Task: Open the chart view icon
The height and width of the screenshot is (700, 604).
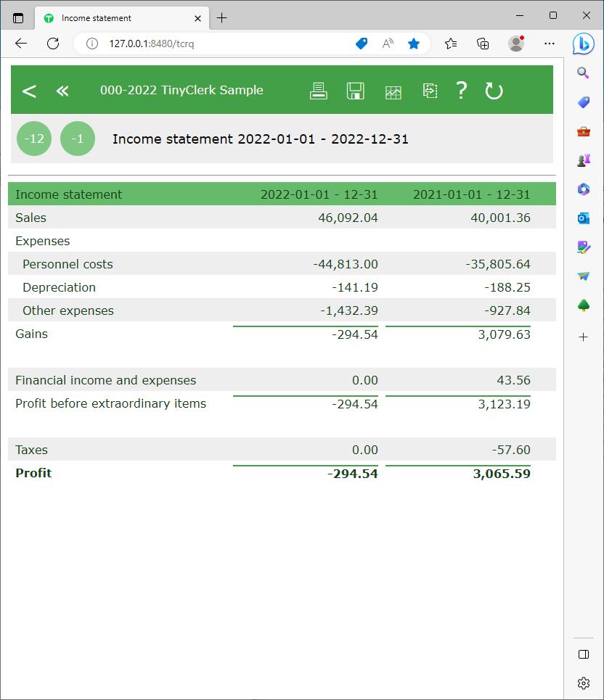Action: coord(393,91)
